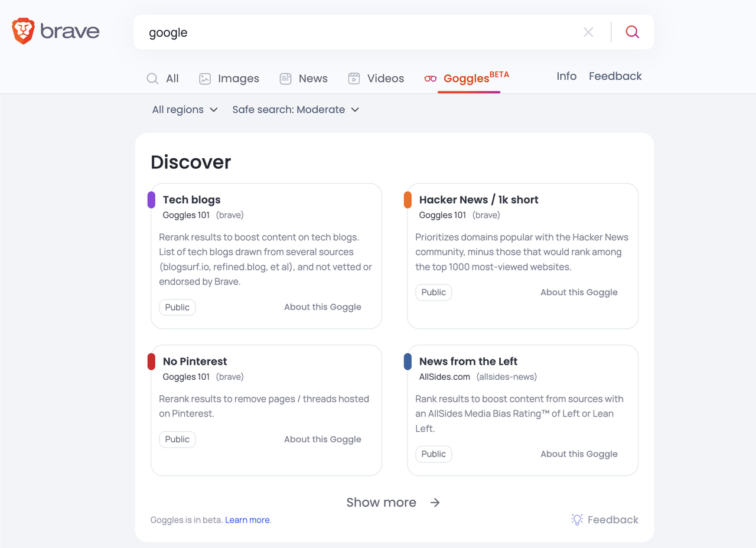Click Public badge on No Pinterest card
This screenshot has height=548, width=756.
point(177,439)
